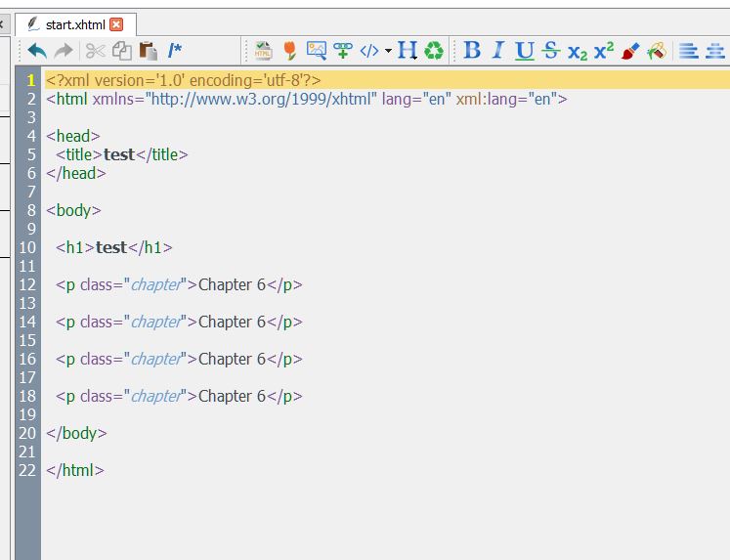This screenshot has height=560, width=730.
Task: Open the dropdown arrow beside the </> icon
Action: [x=388, y=50]
